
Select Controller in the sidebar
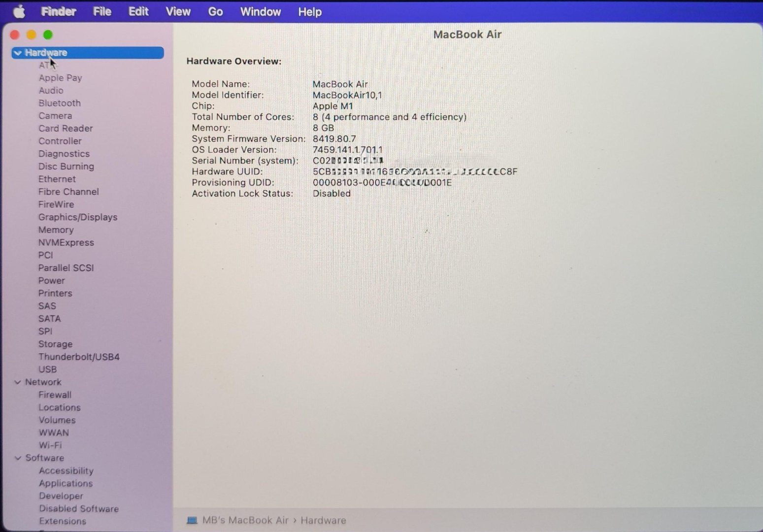(60, 141)
